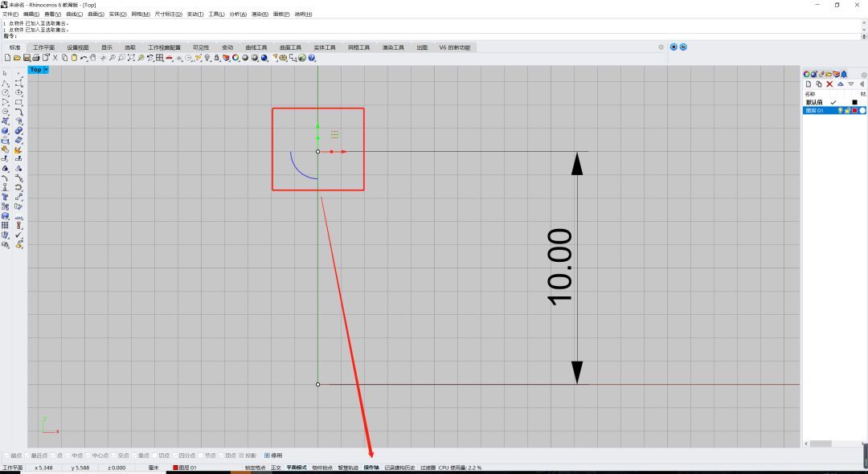Select the 默认值 layer row
This screenshot has width=868, height=474.
pyautogui.click(x=834, y=102)
